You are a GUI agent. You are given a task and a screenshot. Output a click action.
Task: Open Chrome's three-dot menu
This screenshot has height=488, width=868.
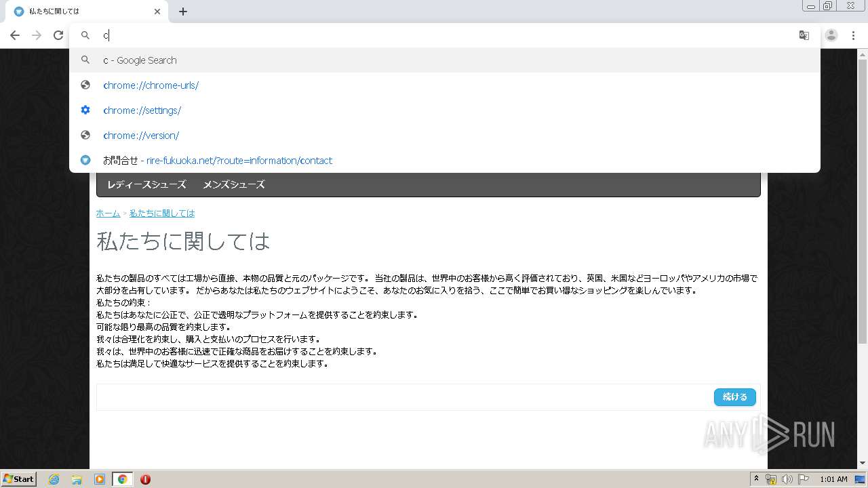(853, 35)
